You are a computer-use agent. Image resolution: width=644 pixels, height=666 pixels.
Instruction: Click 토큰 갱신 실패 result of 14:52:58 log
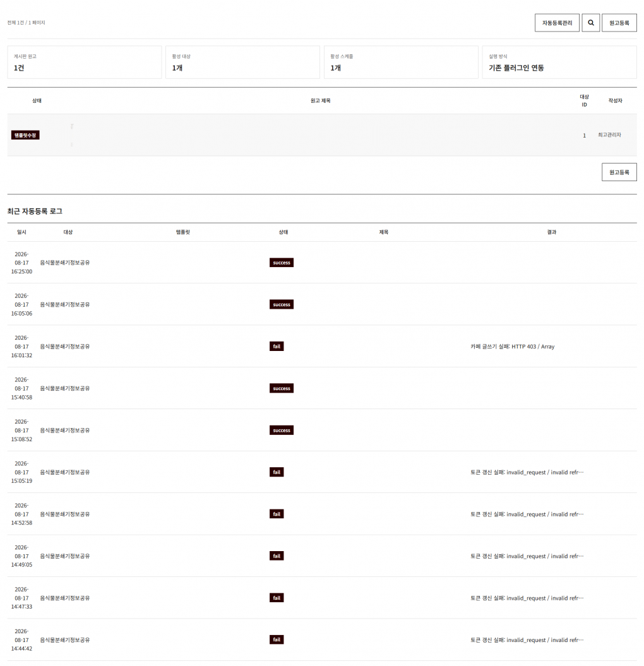coord(527,514)
